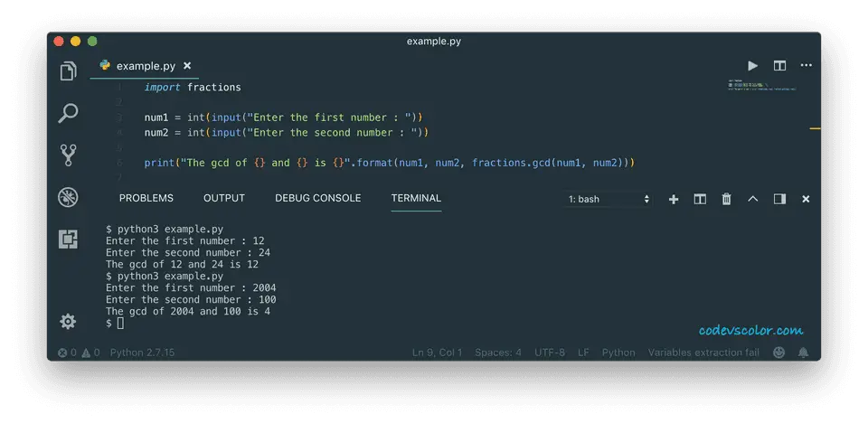Open the Debug view
This screenshot has height=423, width=868.
68,197
